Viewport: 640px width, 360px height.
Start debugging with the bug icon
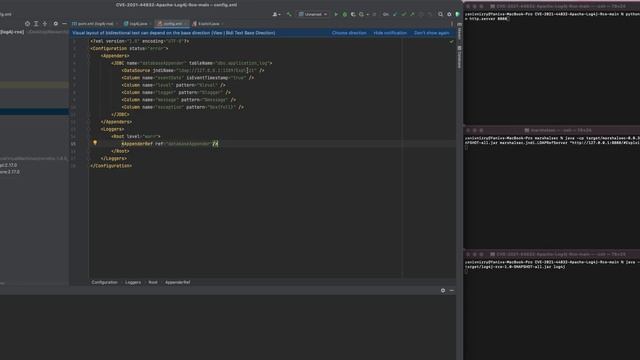click(x=344, y=14)
